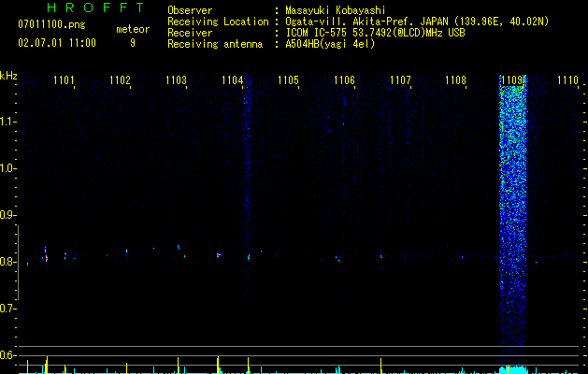Select the Ogata-vill. Akita-Pref. JAPAN location text

click(417, 22)
